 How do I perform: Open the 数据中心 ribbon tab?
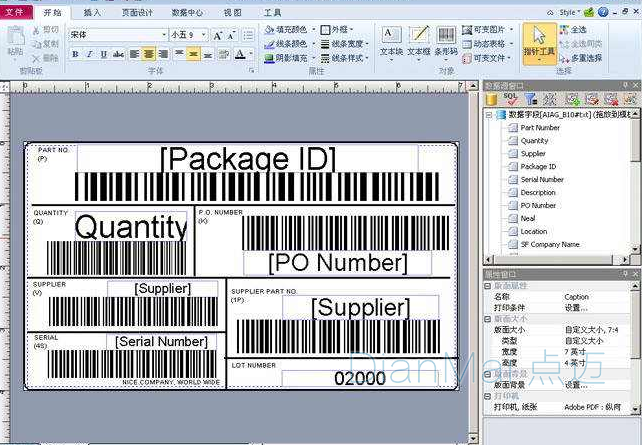187,13
